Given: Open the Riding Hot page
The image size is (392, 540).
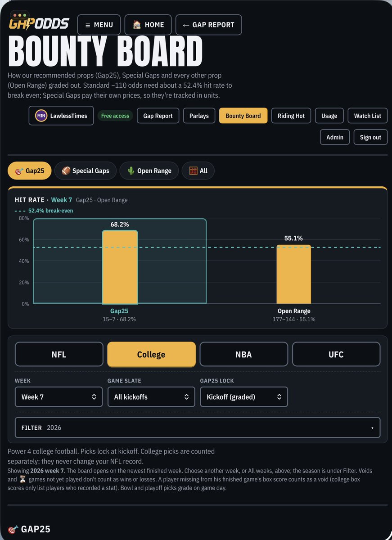Looking at the screenshot, I should point(291,116).
